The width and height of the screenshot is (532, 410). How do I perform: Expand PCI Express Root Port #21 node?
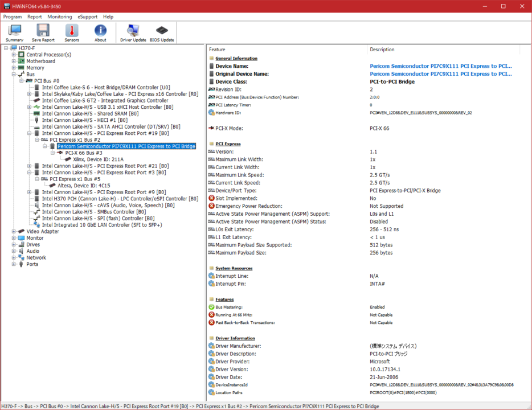click(x=29, y=166)
